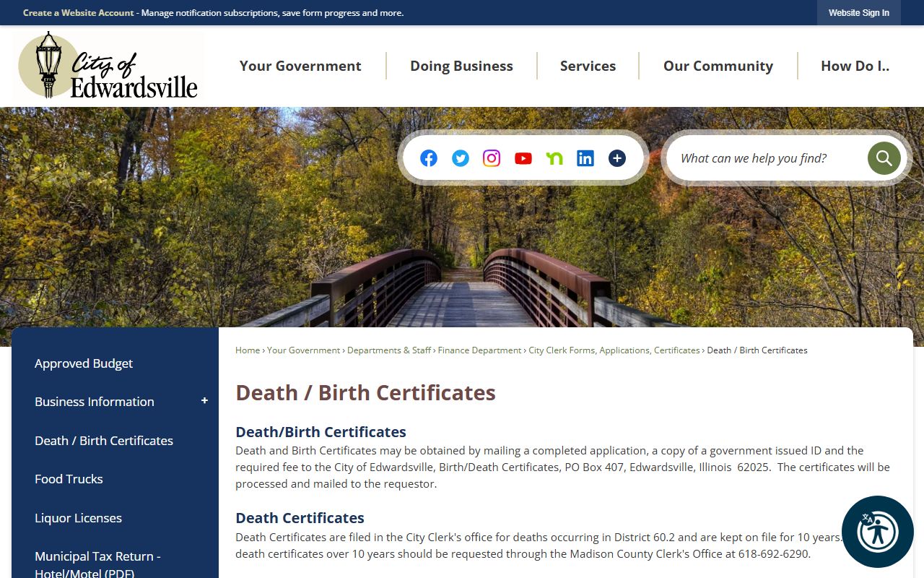Open the Nextdoor social icon

(x=554, y=158)
